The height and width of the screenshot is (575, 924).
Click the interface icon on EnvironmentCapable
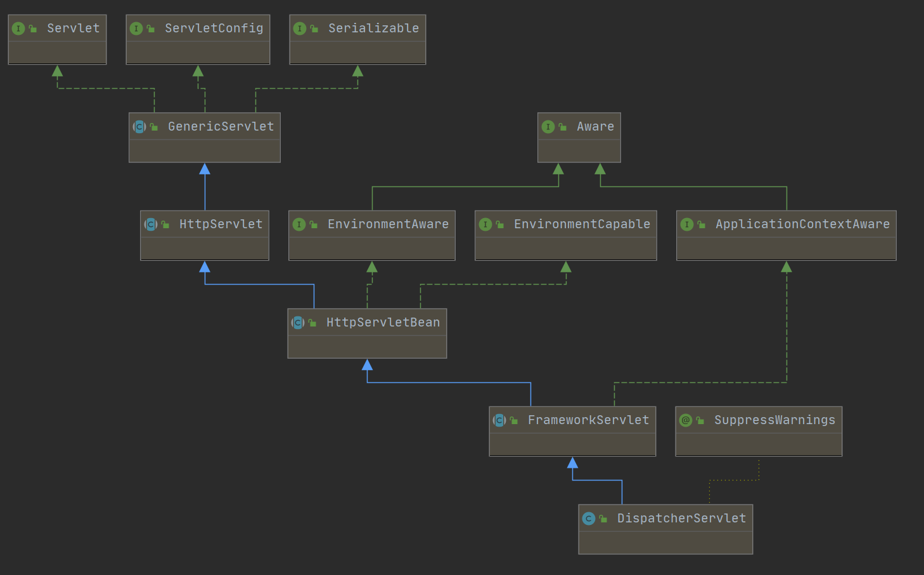[x=485, y=224]
